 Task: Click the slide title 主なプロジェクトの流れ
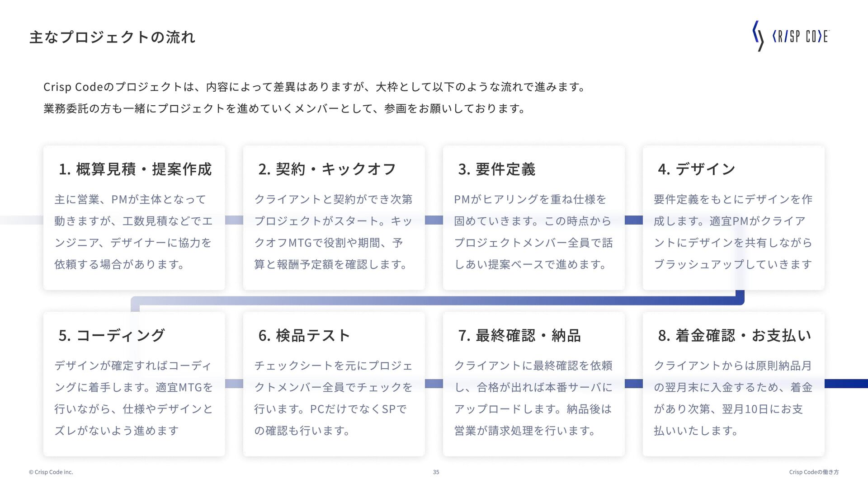pyautogui.click(x=112, y=37)
